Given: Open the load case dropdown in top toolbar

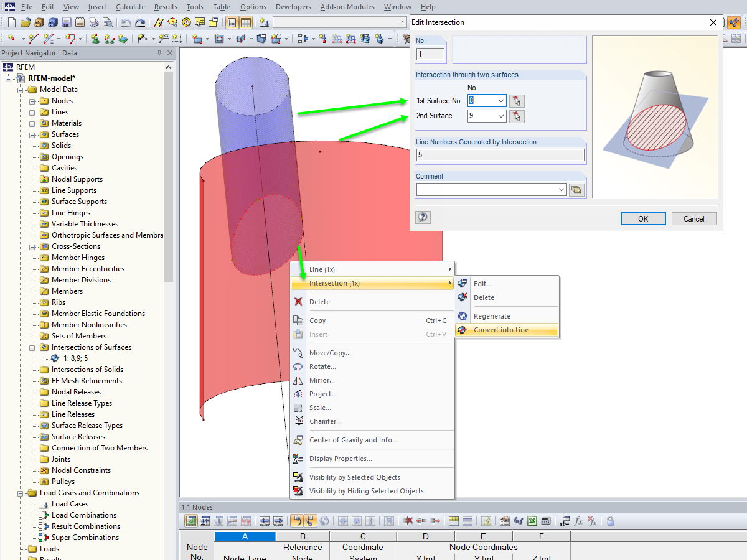Looking at the screenshot, I should (x=402, y=22).
